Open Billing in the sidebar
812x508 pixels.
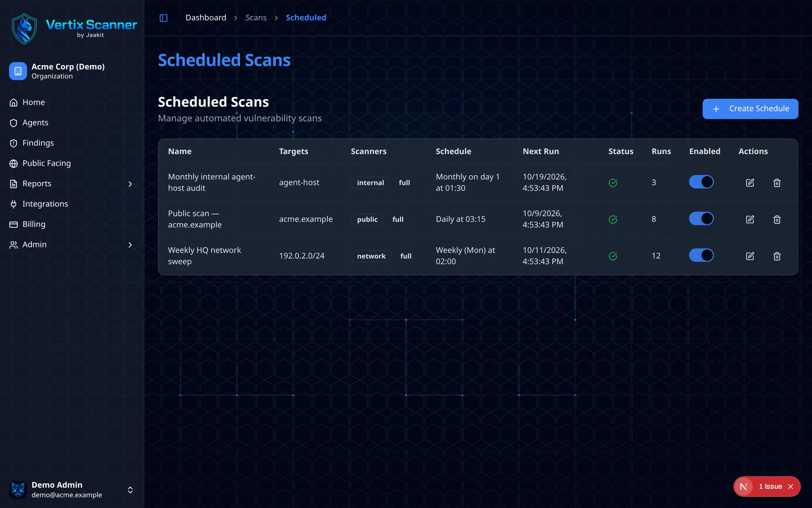tap(72, 224)
